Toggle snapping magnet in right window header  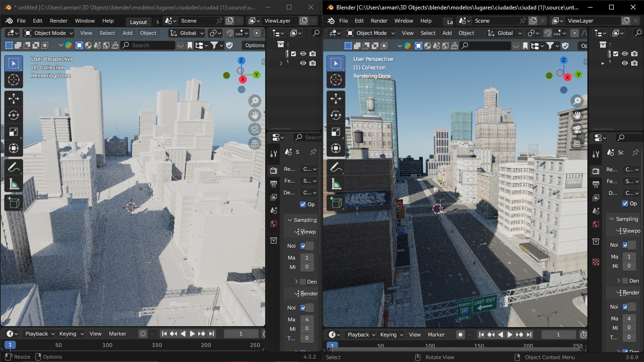(x=548, y=33)
